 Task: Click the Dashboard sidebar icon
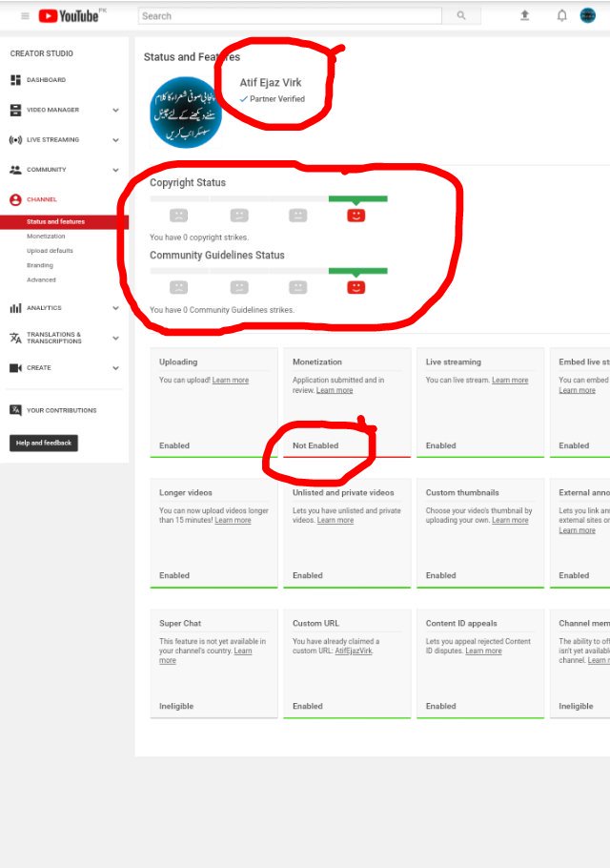[x=15, y=80]
